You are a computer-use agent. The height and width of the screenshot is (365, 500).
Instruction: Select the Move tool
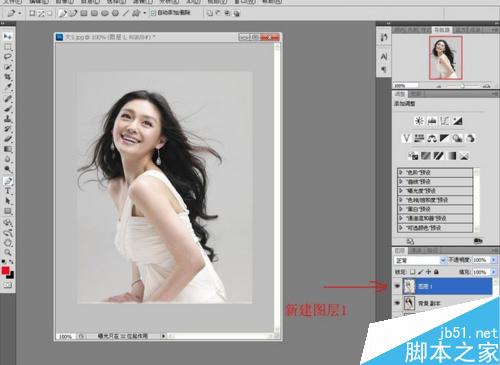(x=7, y=36)
